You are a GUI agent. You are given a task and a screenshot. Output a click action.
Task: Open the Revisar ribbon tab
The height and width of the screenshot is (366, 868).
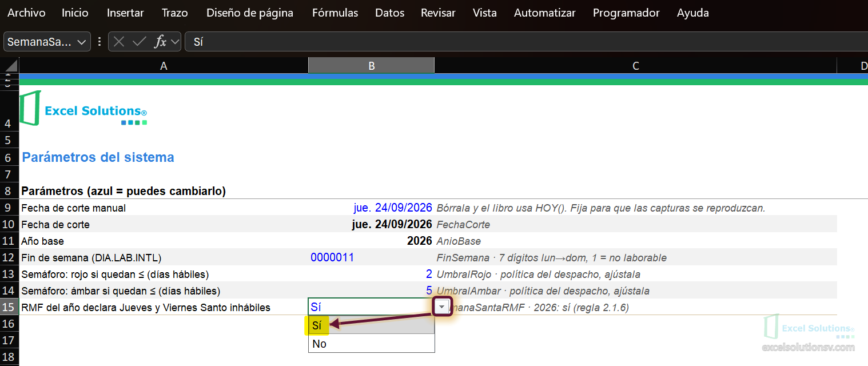click(438, 13)
